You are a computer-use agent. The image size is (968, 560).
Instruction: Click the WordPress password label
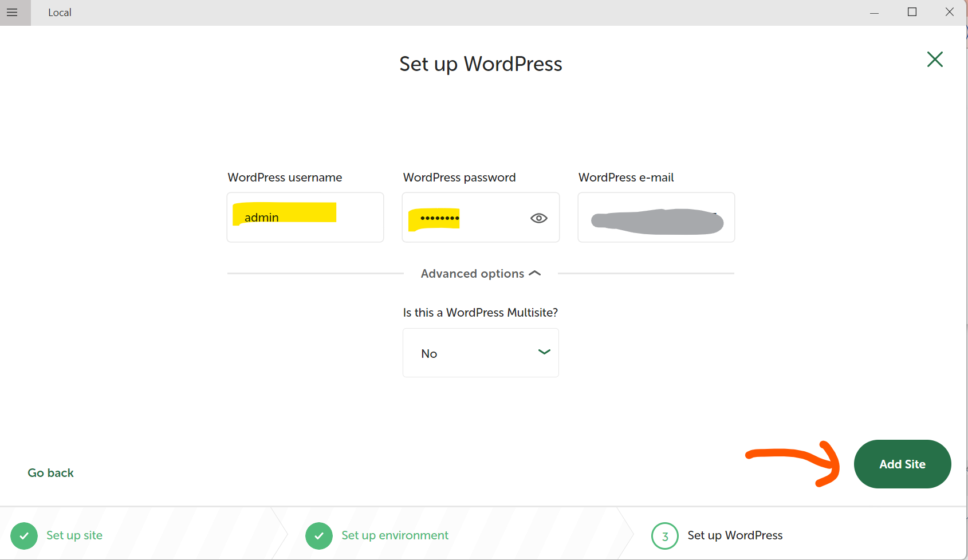[x=459, y=178]
